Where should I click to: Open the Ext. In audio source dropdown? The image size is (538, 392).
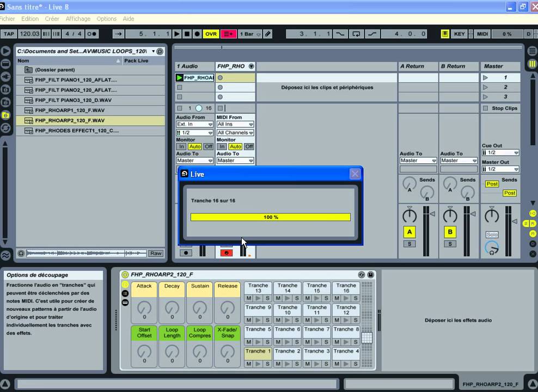pyautogui.click(x=194, y=124)
